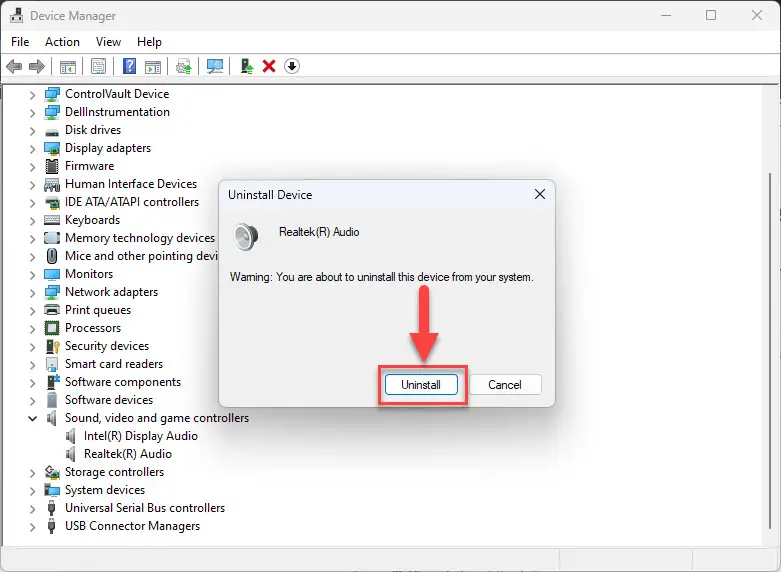The image size is (781, 572).
Task: Maximize the Device Manager window
Action: [x=711, y=15]
